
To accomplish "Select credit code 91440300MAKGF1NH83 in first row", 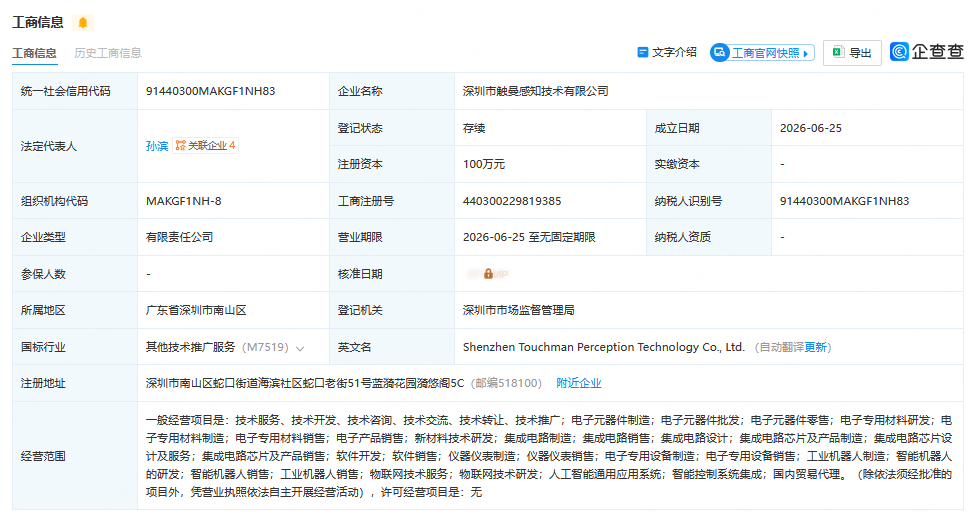I will coord(211,91).
